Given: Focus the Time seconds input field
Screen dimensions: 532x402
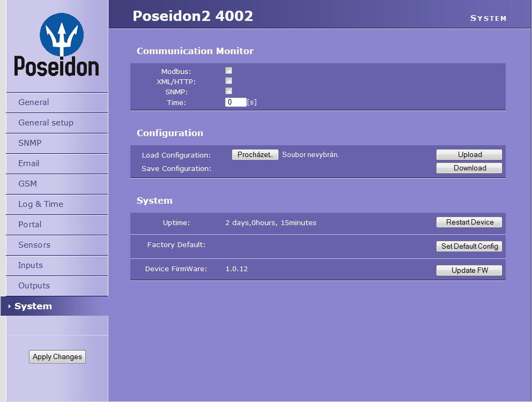Looking at the screenshot, I should (236, 102).
